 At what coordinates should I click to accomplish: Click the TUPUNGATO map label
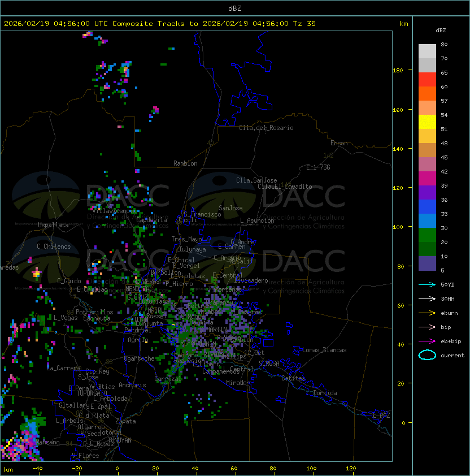[x=92, y=393]
